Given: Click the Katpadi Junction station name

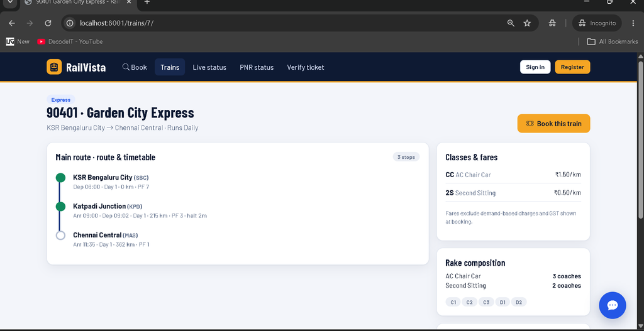Looking at the screenshot, I should [99, 206].
